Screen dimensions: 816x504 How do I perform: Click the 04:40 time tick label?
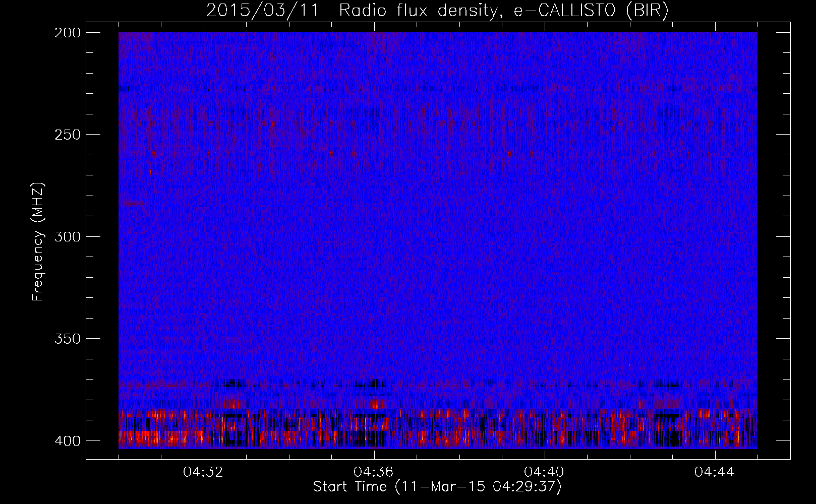[x=544, y=472]
